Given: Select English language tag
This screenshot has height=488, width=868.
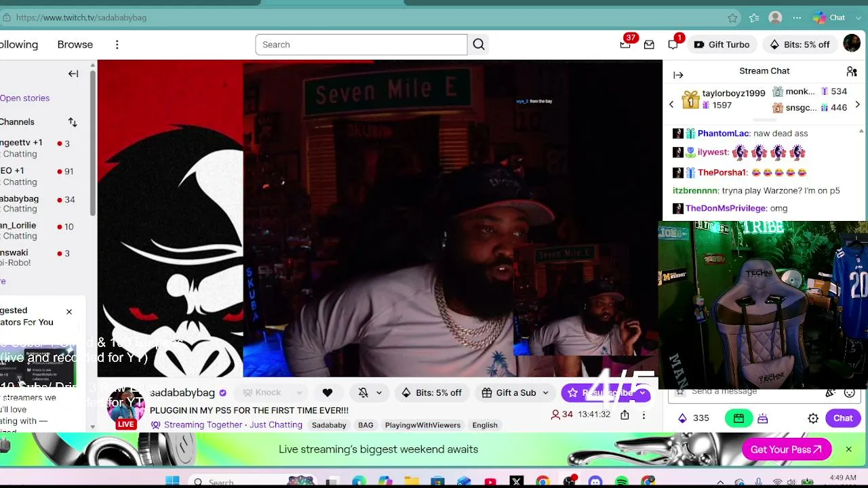Looking at the screenshot, I should pos(485,425).
